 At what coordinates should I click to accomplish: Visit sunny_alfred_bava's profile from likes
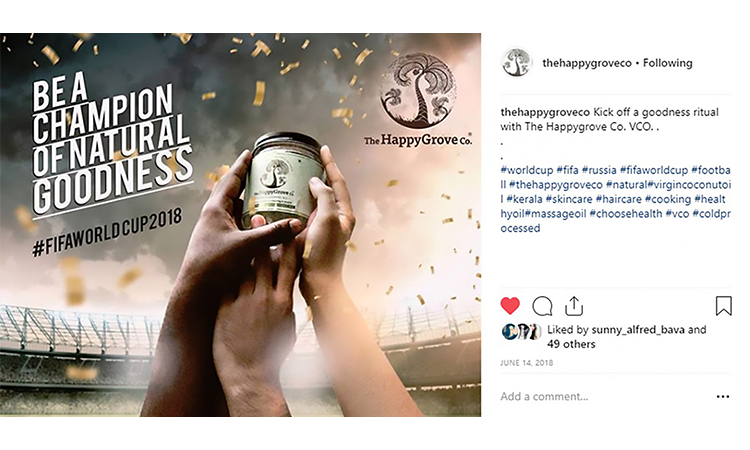click(x=638, y=330)
